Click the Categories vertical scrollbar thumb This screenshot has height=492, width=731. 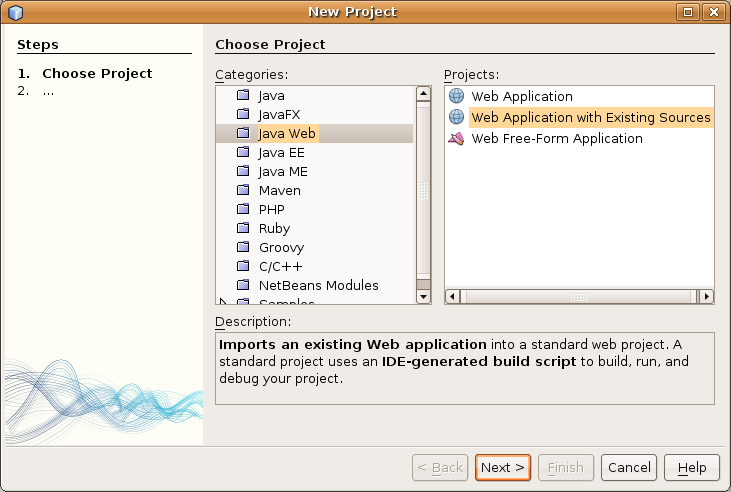[x=423, y=190]
